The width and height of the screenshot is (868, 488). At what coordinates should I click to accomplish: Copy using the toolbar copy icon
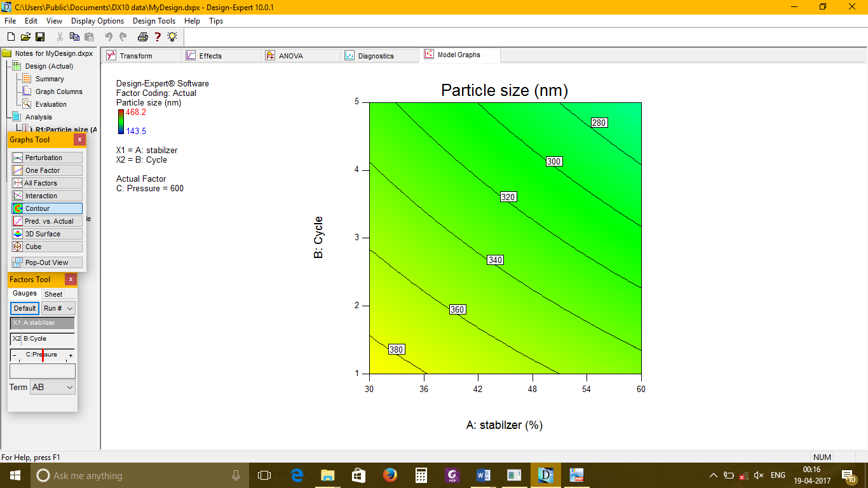click(x=74, y=37)
